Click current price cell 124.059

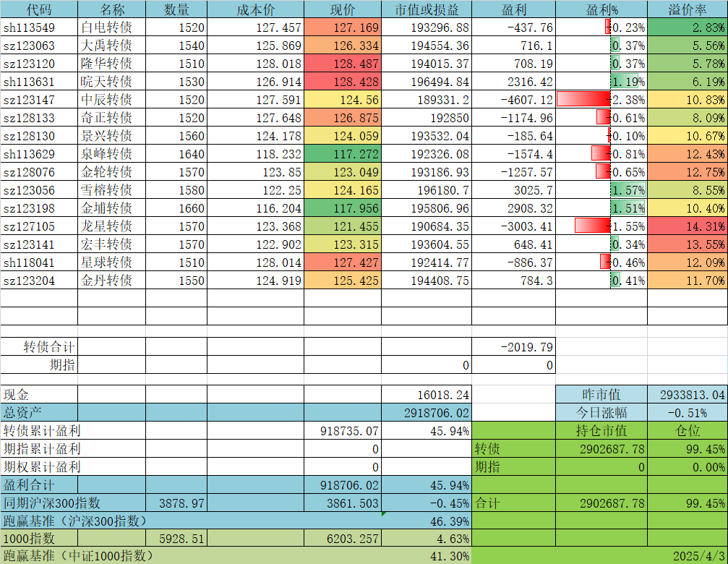pyautogui.click(x=343, y=136)
